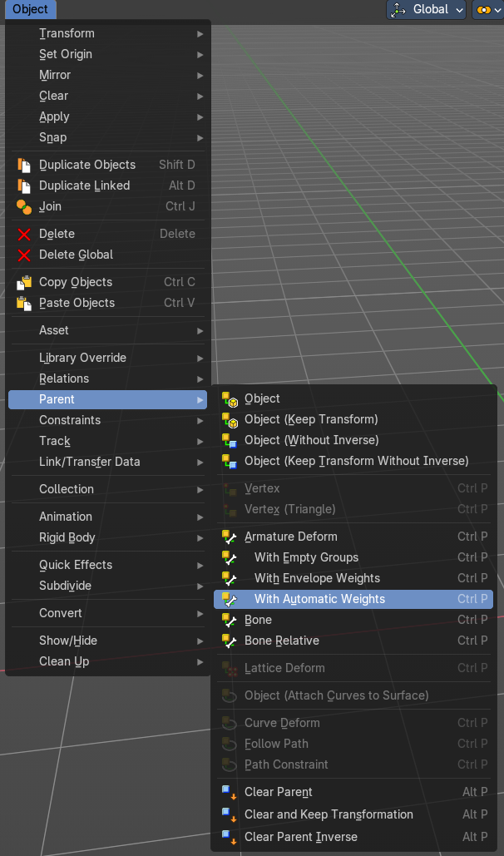Image resolution: width=504 pixels, height=856 pixels.
Task: Open the Rigid Body submenu
Action: 107,537
